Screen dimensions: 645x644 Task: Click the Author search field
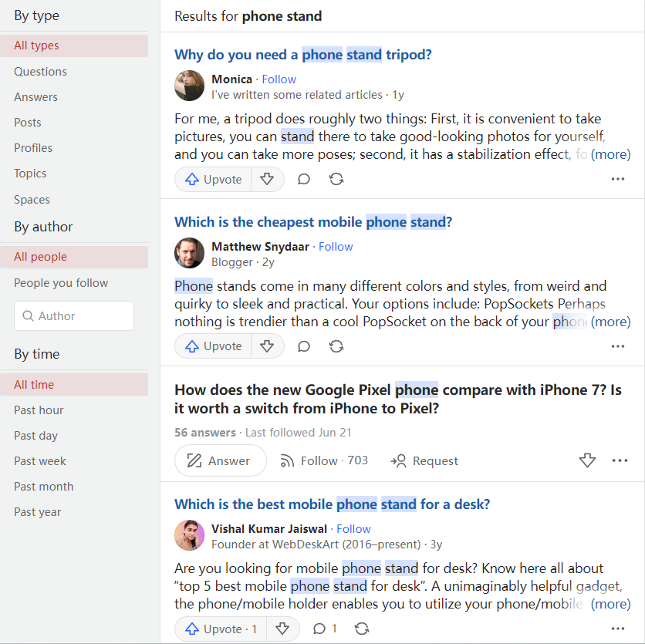[x=74, y=316]
